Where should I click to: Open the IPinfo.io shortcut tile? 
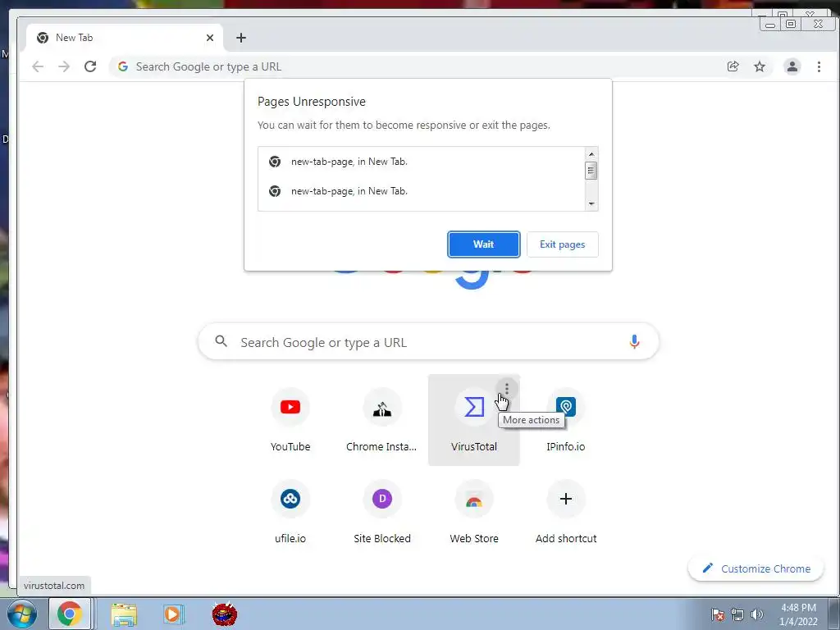coord(566,420)
